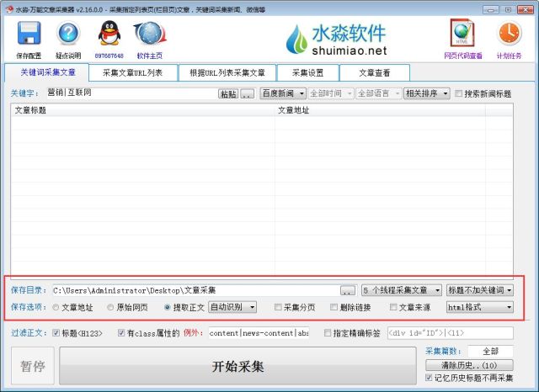Open 网页代码查看 HTML viewer icon
Image resolution: width=539 pixels, height=392 pixels.
click(x=462, y=33)
